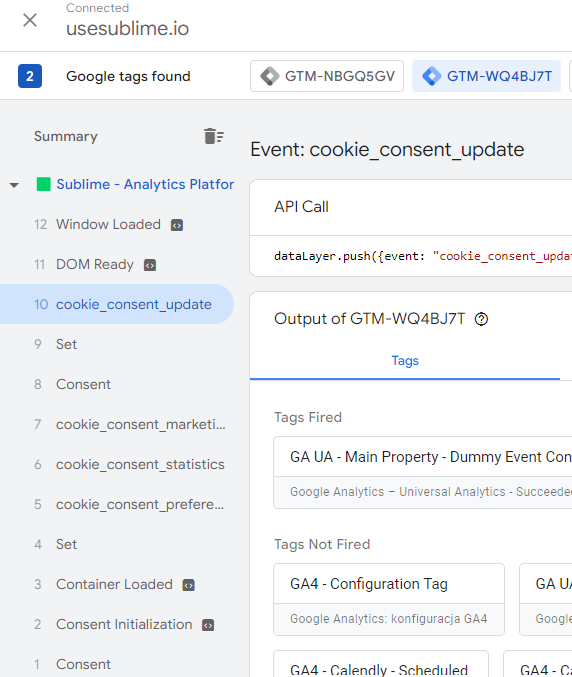Select event 11 DOM Ready

[117, 264]
